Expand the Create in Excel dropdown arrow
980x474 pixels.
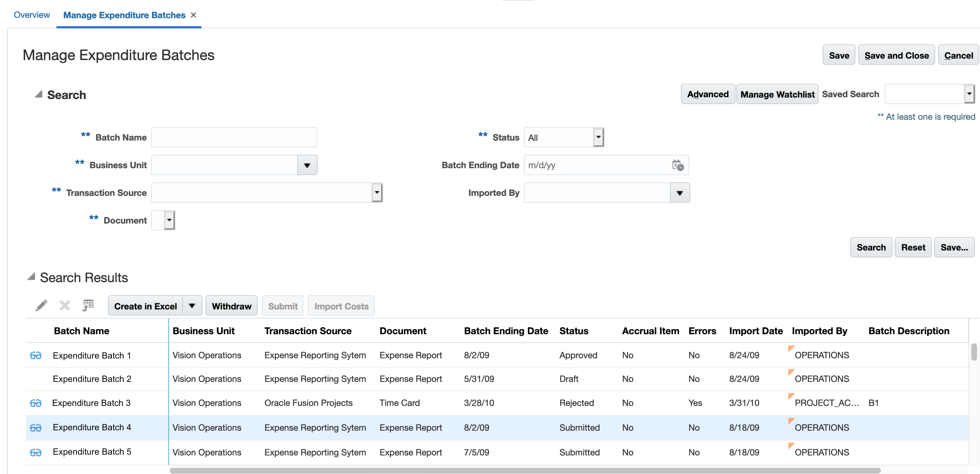click(192, 305)
